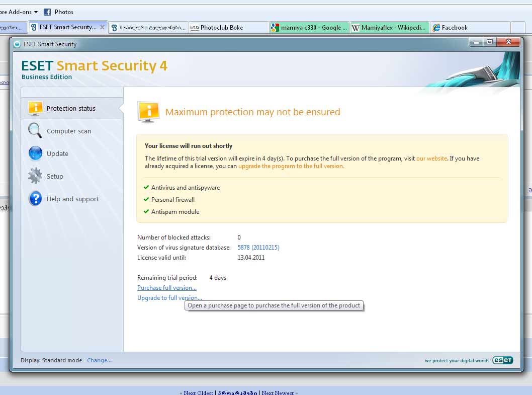Click the 'our website' link

(x=431, y=159)
